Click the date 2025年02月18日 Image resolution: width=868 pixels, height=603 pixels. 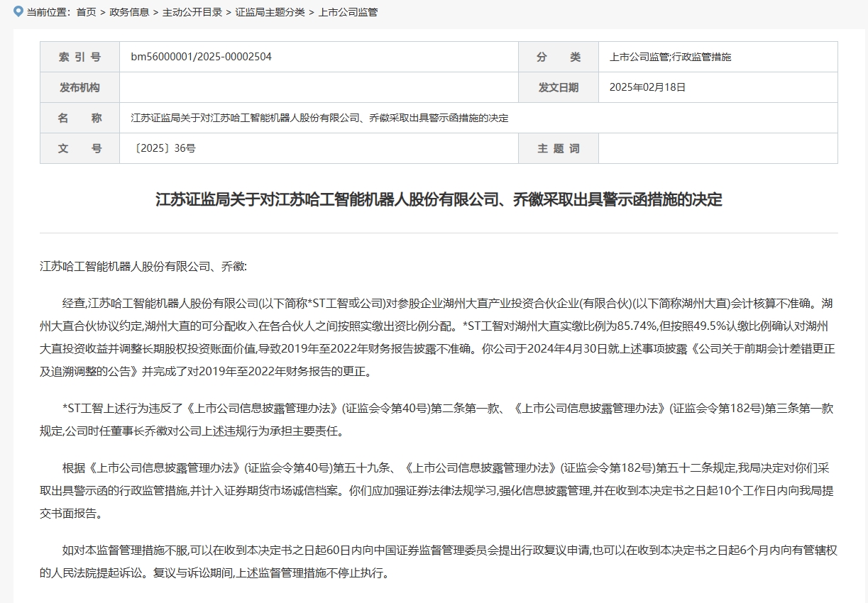[x=647, y=87]
